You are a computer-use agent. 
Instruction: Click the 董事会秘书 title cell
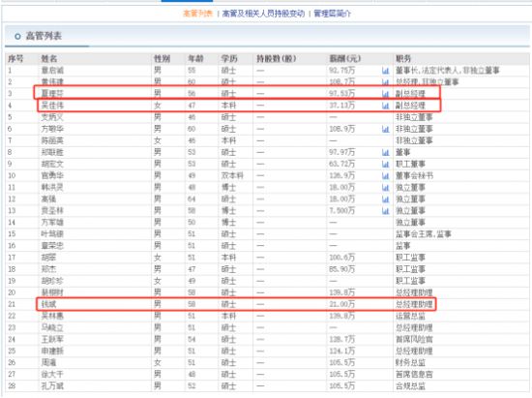pos(414,176)
